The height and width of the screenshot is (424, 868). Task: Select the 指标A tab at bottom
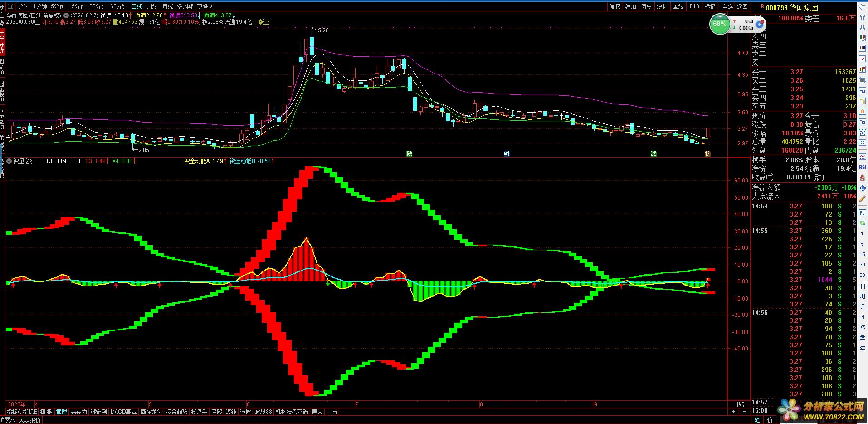pos(14,412)
